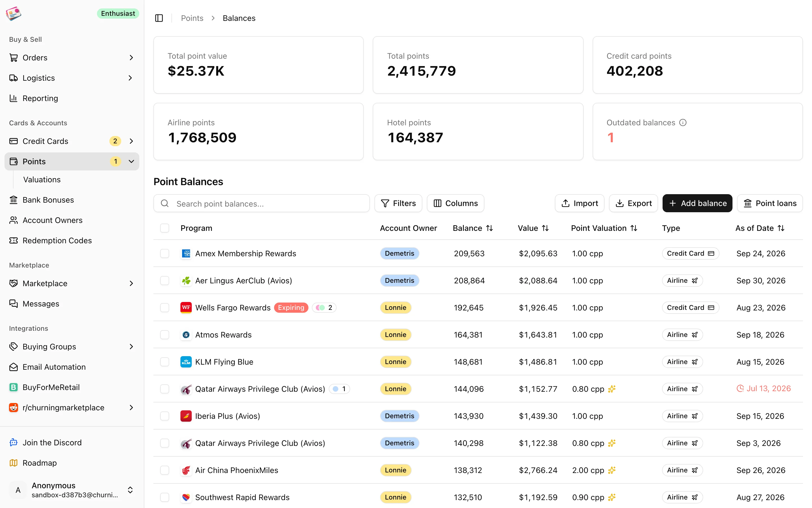
Task: Tick the select-all checkbox in table header
Action: click(x=165, y=228)
